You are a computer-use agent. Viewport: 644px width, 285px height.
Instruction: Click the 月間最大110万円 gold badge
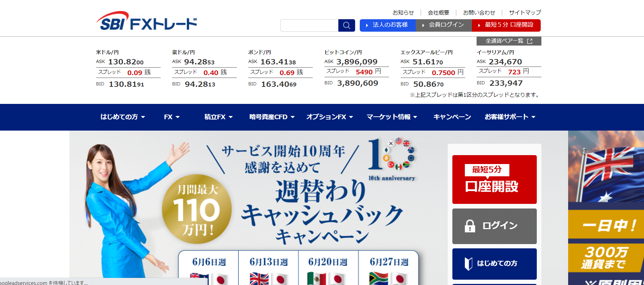(197, 209)
